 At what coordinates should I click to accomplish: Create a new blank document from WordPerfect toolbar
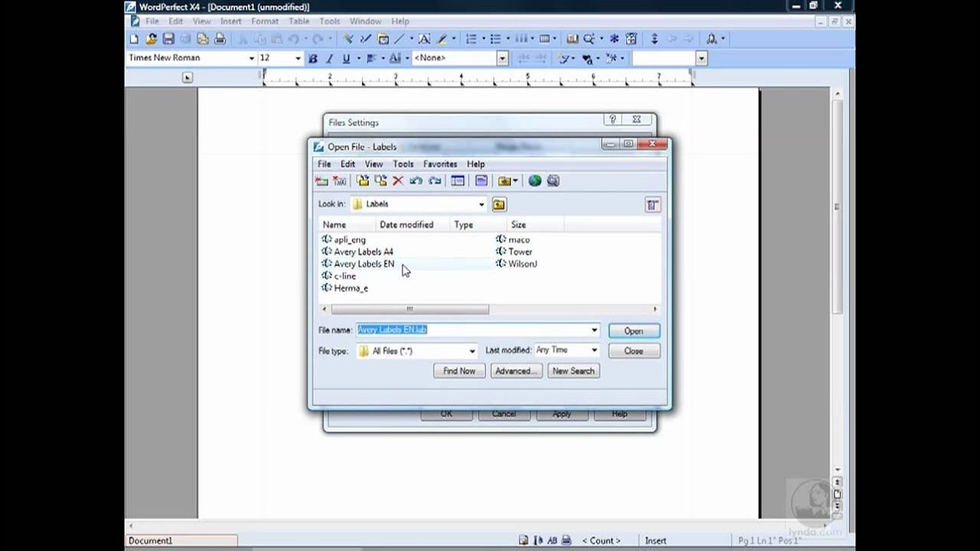[134, 39]
